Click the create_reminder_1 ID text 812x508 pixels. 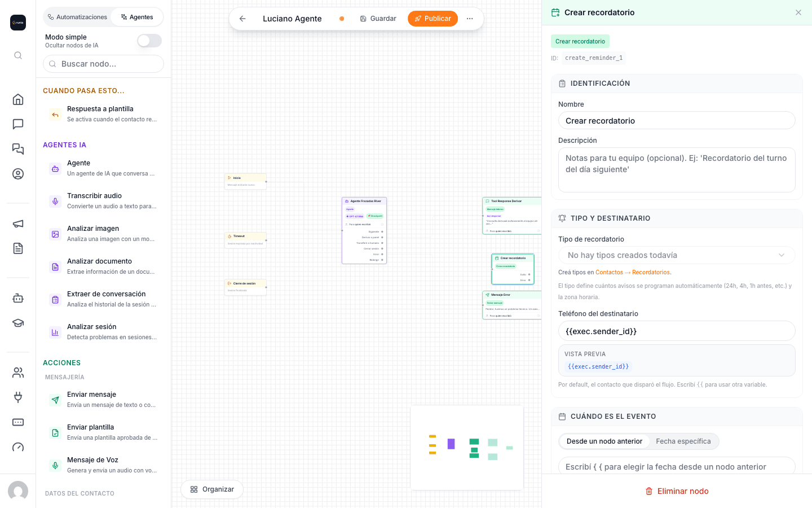(594, 58)
